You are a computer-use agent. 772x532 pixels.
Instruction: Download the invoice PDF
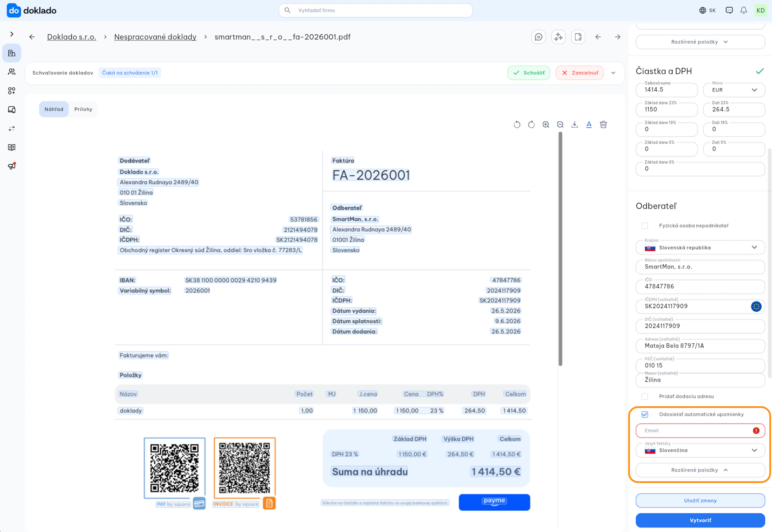point(575,125)
